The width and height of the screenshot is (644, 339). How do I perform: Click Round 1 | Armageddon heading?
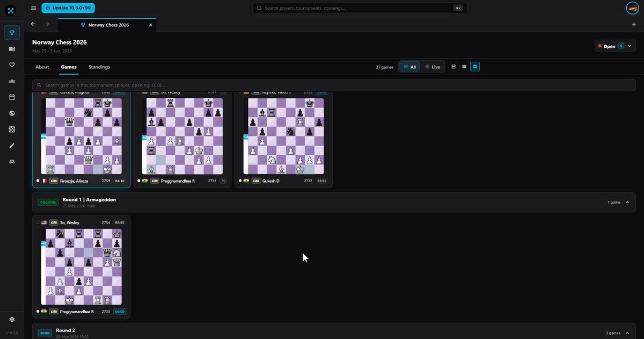(x=89, y=199)
